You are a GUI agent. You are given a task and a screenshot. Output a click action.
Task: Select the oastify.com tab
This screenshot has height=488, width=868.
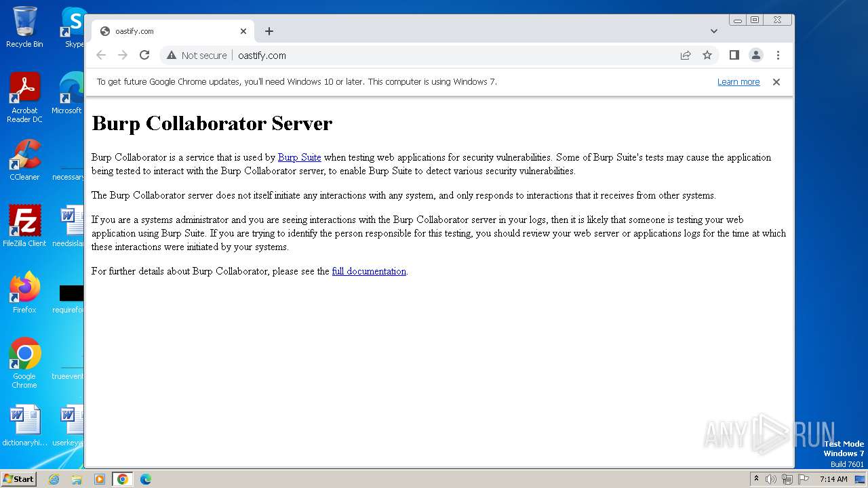coord(173,31)
